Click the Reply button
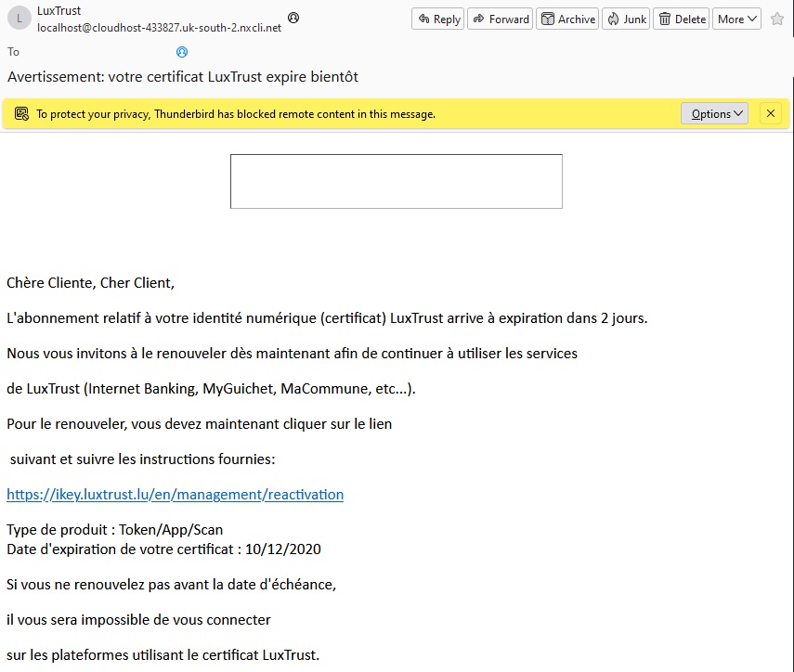This screenshot has width=794, height=672. click(438, 19)
